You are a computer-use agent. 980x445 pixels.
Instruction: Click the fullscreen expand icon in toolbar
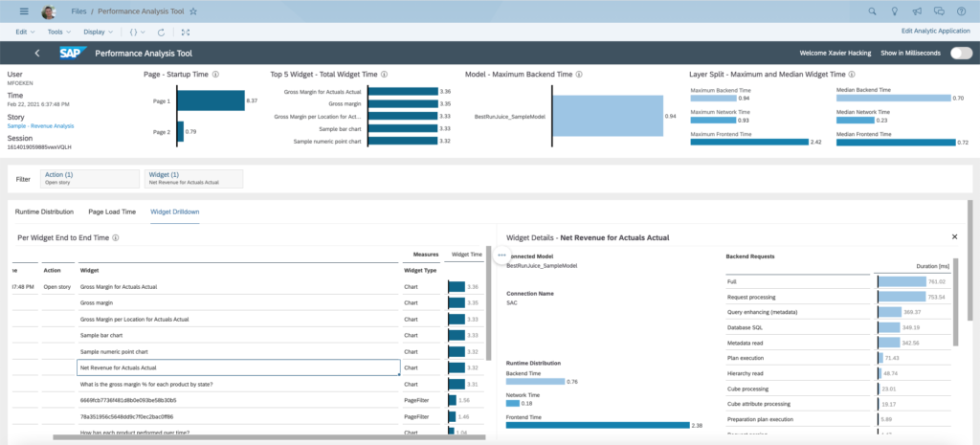click(x=186, y=32)
